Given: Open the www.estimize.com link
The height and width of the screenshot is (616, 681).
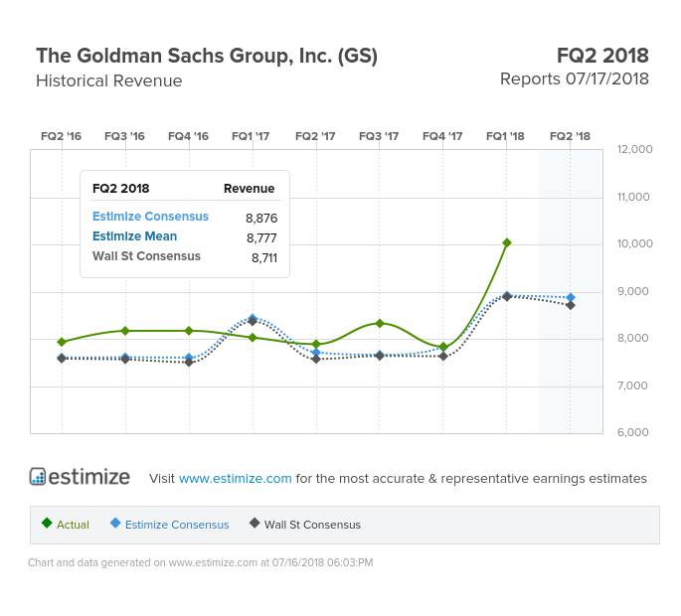Looking at the screenshot, I should 235,478.
